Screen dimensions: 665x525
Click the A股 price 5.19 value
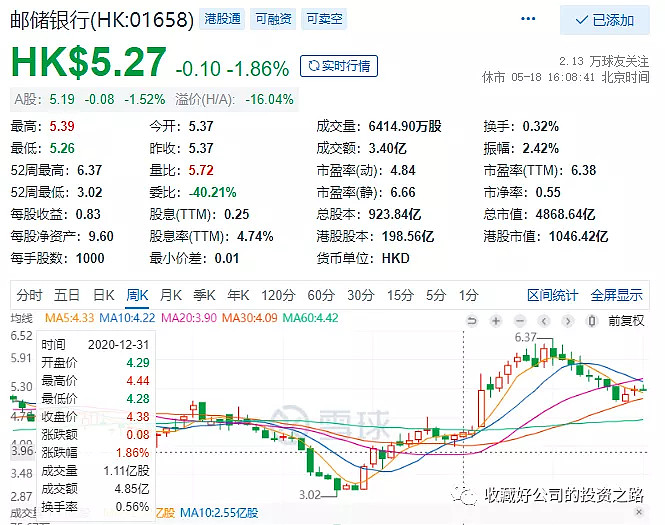click(62, 99)
